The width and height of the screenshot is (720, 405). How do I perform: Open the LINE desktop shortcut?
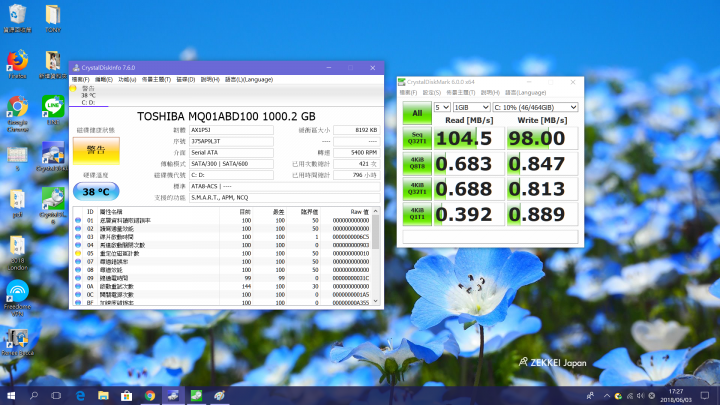(x=53, y=109)
